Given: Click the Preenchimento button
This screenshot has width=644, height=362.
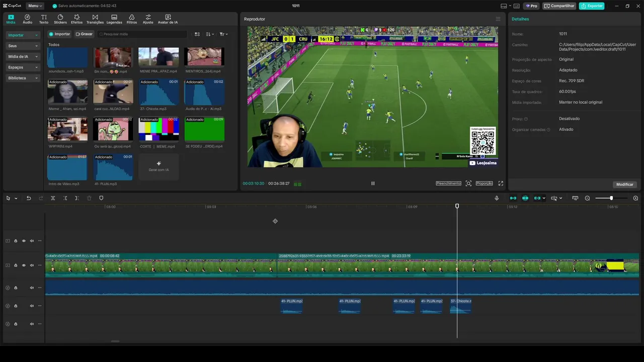Looking at the screenshot, I should (448, 184).
